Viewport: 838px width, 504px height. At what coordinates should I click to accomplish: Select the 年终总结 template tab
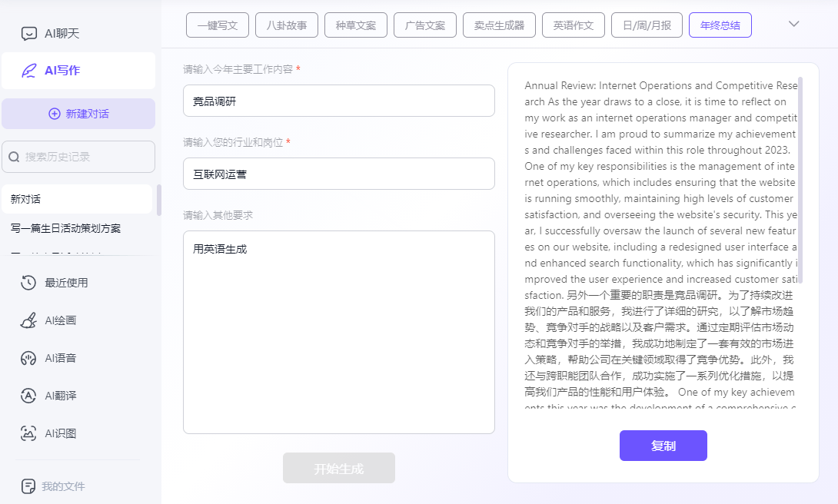click(720, 25)
